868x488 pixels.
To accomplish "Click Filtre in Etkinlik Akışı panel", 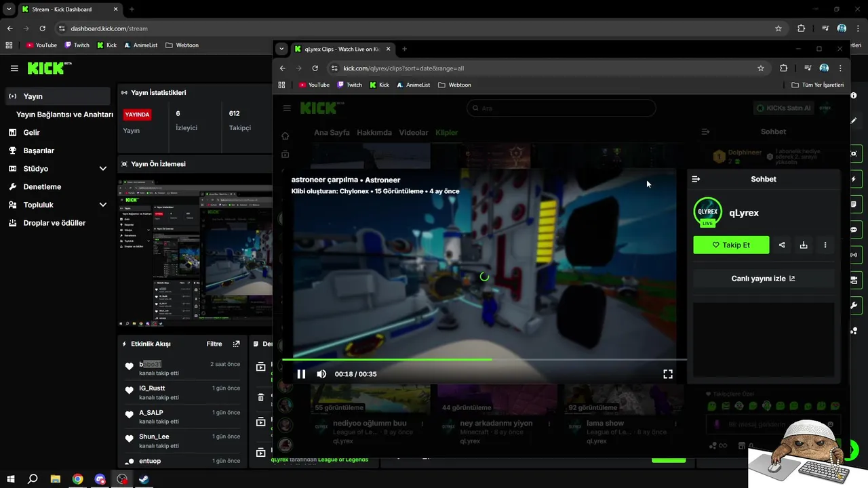I will tap(214, 344).
